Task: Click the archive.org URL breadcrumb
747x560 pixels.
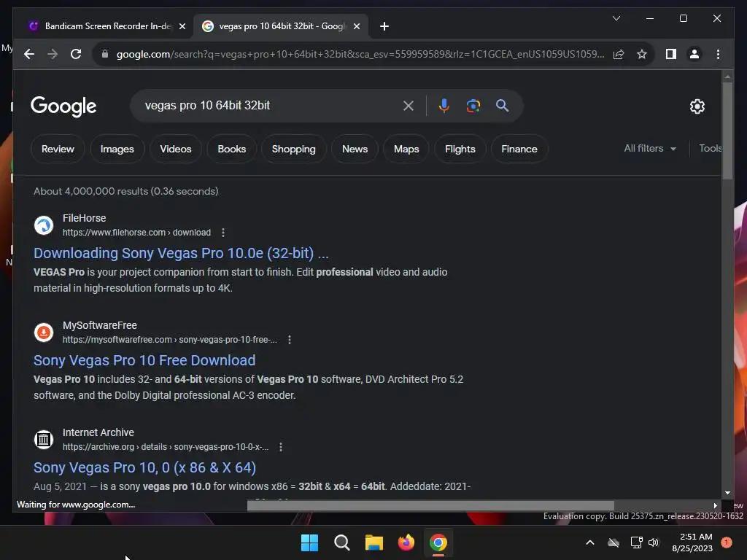Action: [x=166, y=447]
